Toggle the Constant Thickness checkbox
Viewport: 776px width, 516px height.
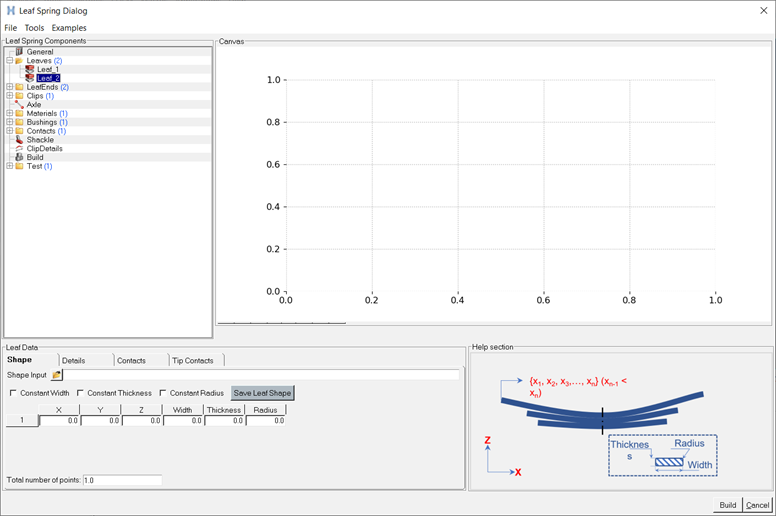coord(80,393)
